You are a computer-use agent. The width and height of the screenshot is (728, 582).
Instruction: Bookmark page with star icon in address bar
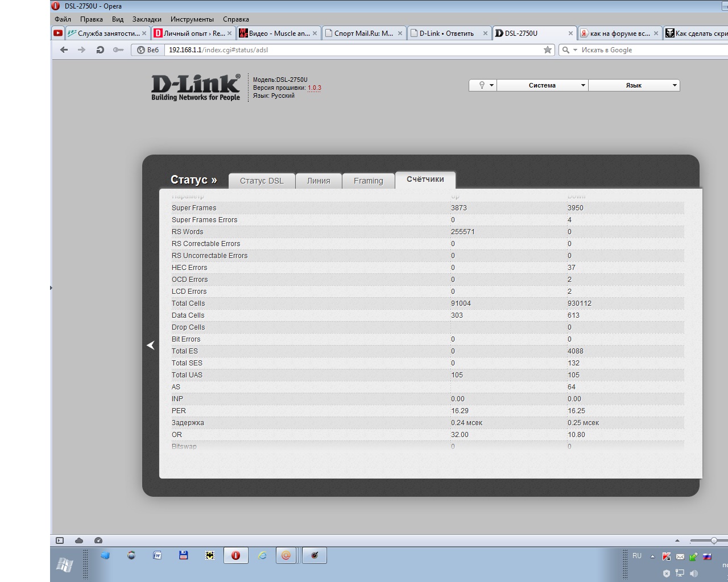[x=548, y=50]
